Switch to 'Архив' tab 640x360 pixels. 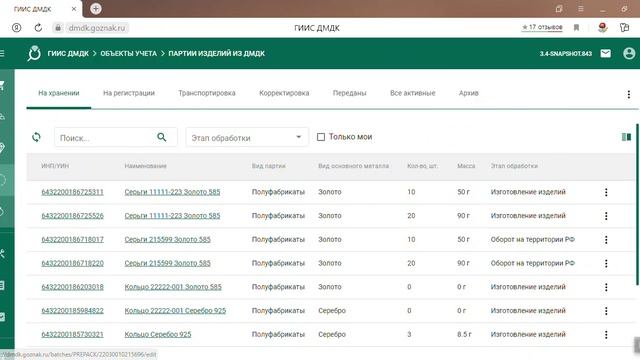pos(468,93)
